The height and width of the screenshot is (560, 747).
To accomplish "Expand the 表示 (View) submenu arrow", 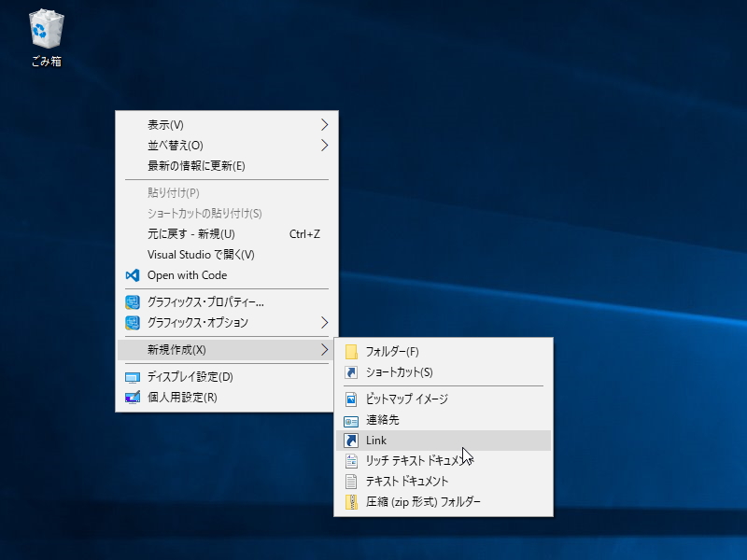I will point(326,124).
